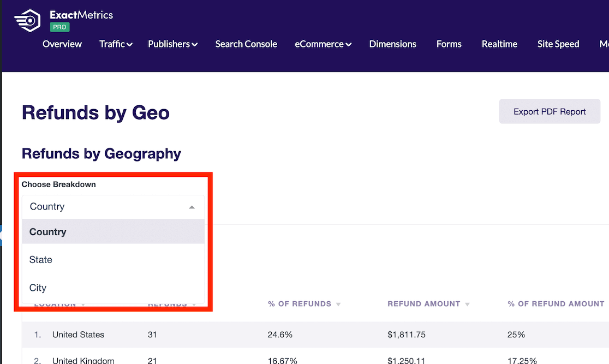Click the ExactMetrics logo icon

(x=26, y=20)
